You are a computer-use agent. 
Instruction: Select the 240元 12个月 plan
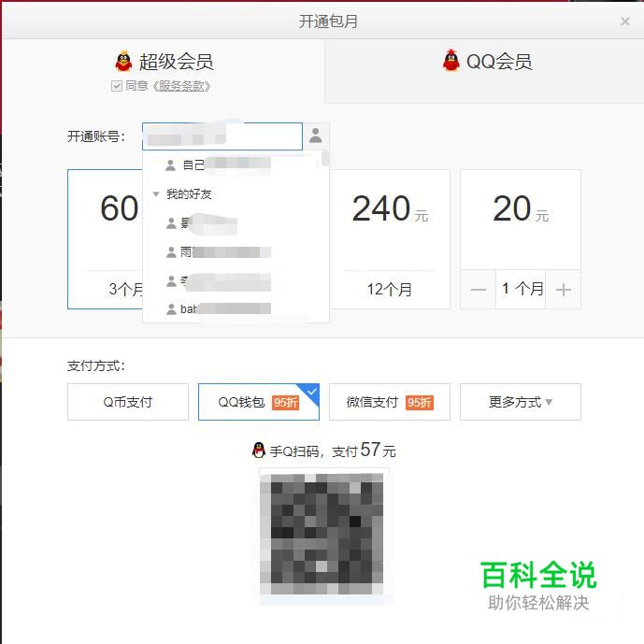[x=390, y=239]
